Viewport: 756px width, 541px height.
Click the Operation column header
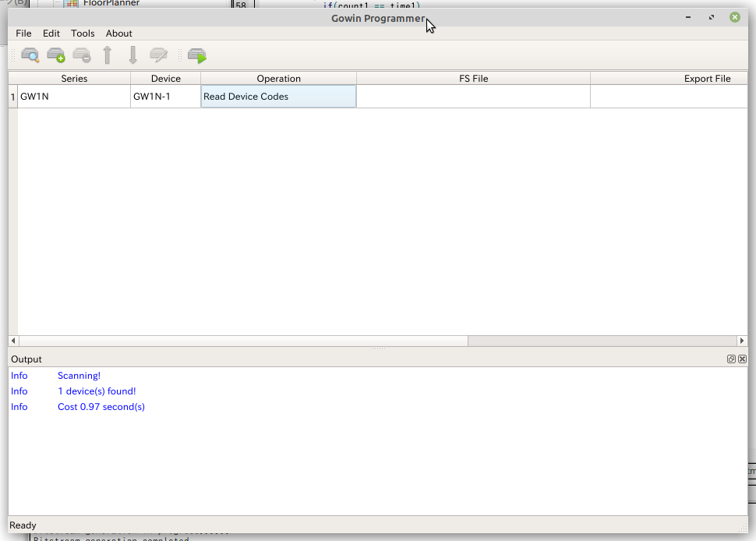pyautogui.click(x=279, y=79)
